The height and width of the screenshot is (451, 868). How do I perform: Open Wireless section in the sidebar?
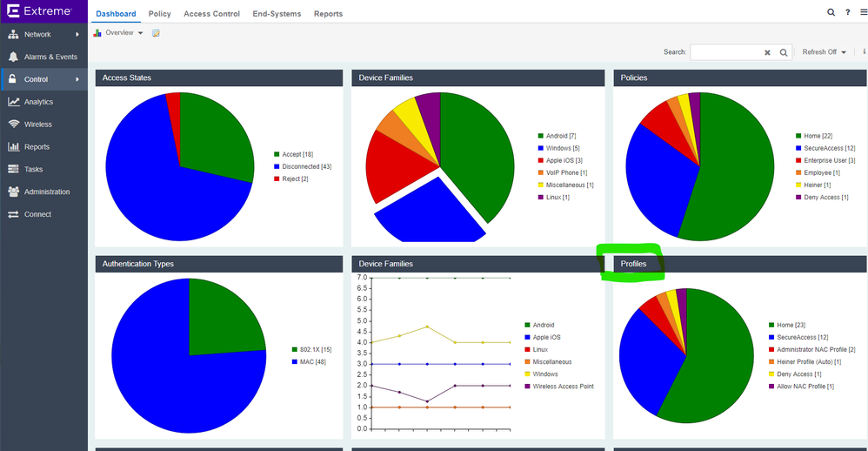[x=37, y=125]
